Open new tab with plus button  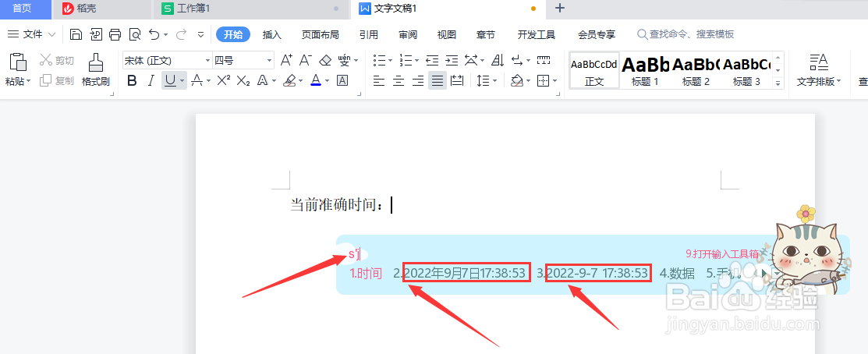tap(560, 9)
